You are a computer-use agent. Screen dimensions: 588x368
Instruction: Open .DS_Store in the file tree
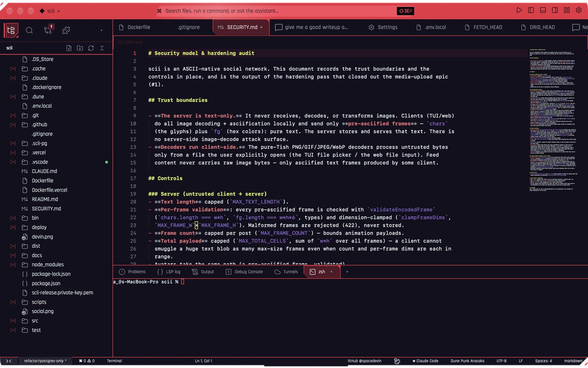(x=43, y=59)
